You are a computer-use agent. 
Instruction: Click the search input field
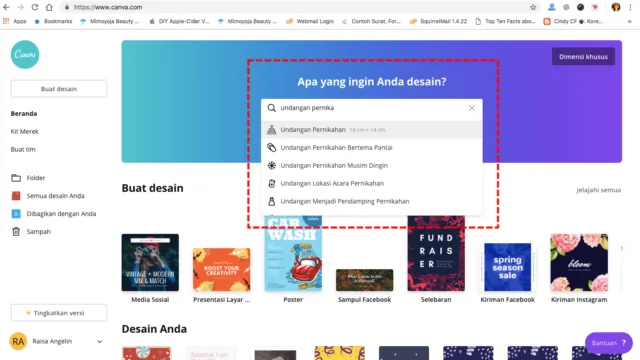tap(372, 108)
